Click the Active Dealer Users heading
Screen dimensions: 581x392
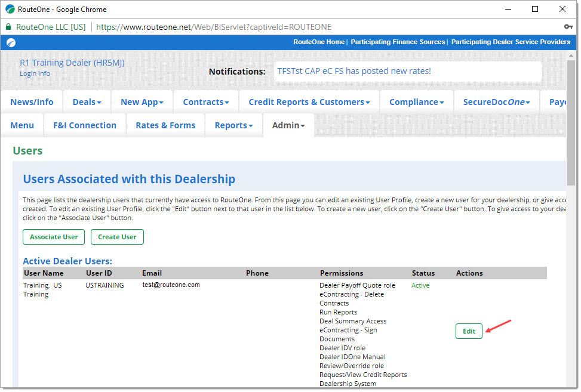67,261
